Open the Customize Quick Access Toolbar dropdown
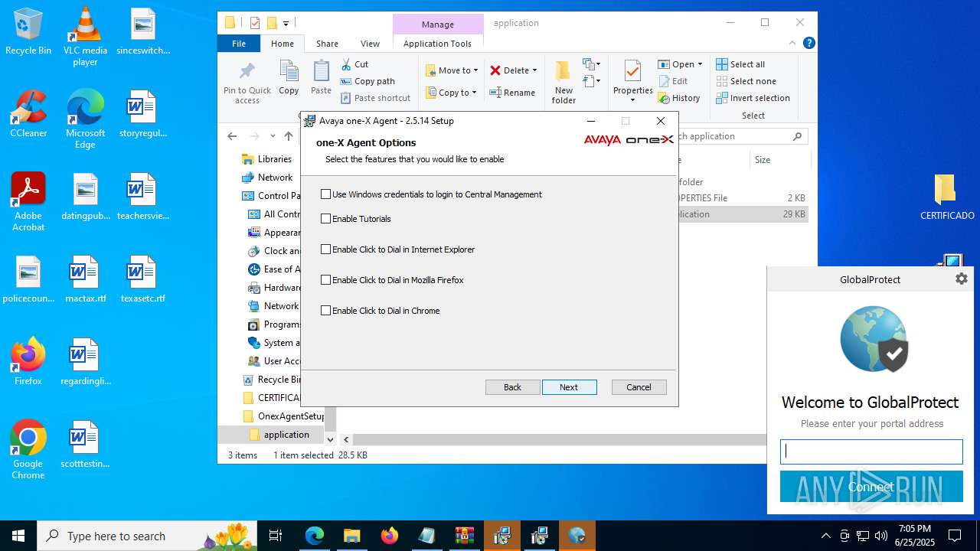Screen dimensions: 980x551 [286, 24]
